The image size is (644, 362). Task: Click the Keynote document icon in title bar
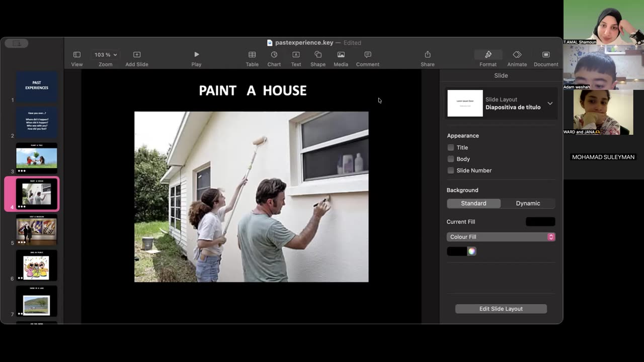(x=270, y=43)
